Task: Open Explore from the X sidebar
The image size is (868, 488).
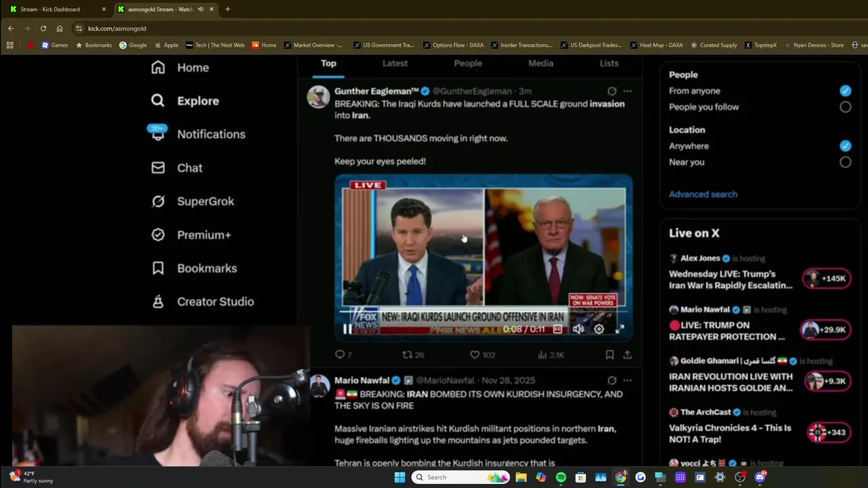Action: coord(184,101)
